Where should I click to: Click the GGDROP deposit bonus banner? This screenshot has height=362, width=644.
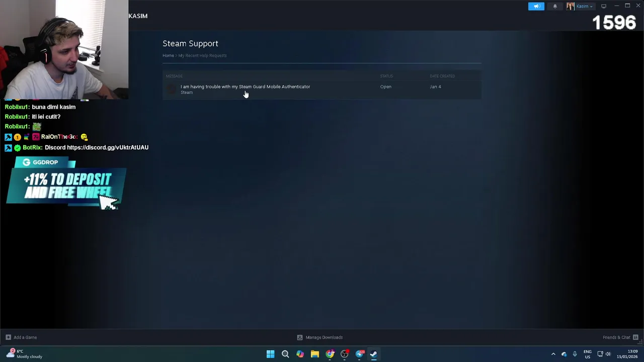pyautogui.click(x=66, y=183)
